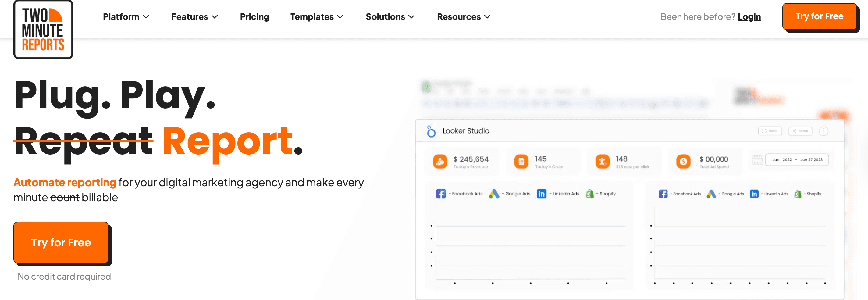Click the Looker Studio logo icon
The width and height of the screenshot is (868, 300).
431,131
